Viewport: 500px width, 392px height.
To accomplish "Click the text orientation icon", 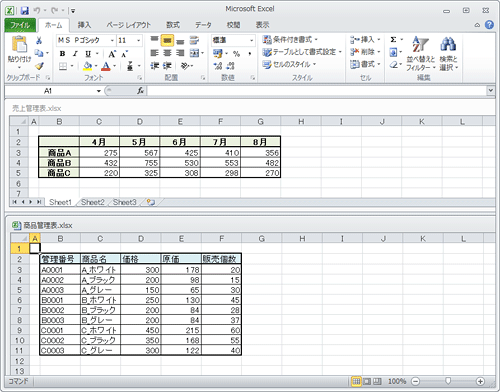I will pyautogui.click(x=185, y=66).
